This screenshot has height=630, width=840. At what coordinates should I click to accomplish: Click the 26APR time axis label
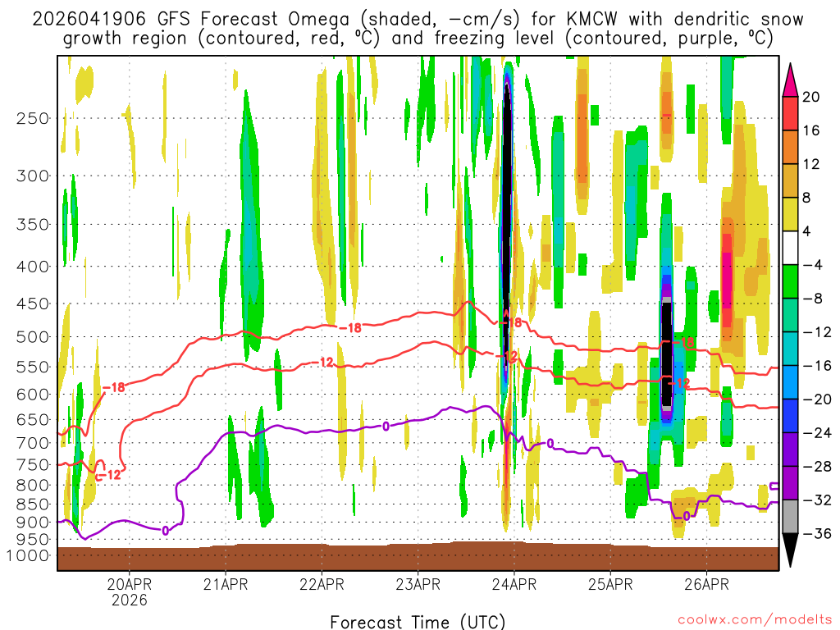pos(706,584)
